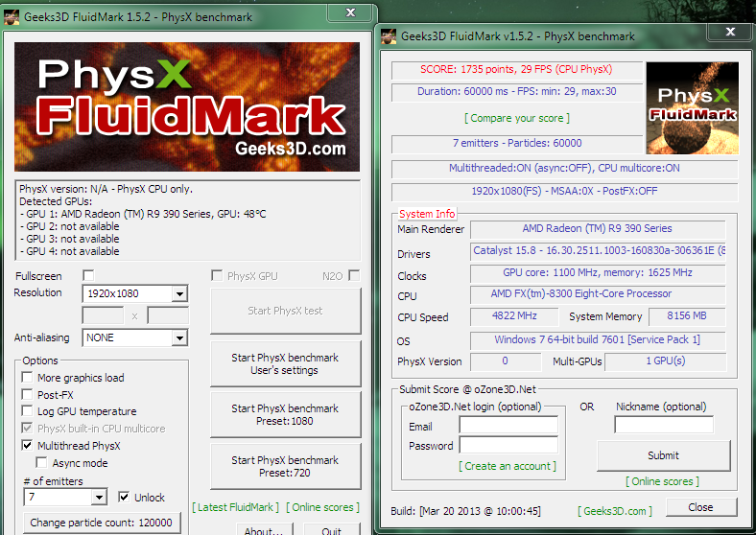Click the FluidMark app icon in main window title bar
756x535 pixels.
(12, 17)
